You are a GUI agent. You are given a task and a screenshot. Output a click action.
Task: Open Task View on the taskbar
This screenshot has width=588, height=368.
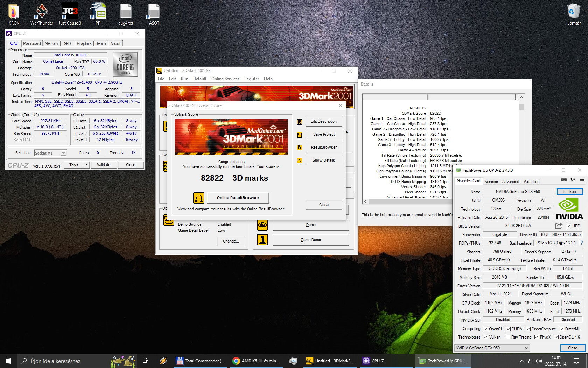point(146,361)
